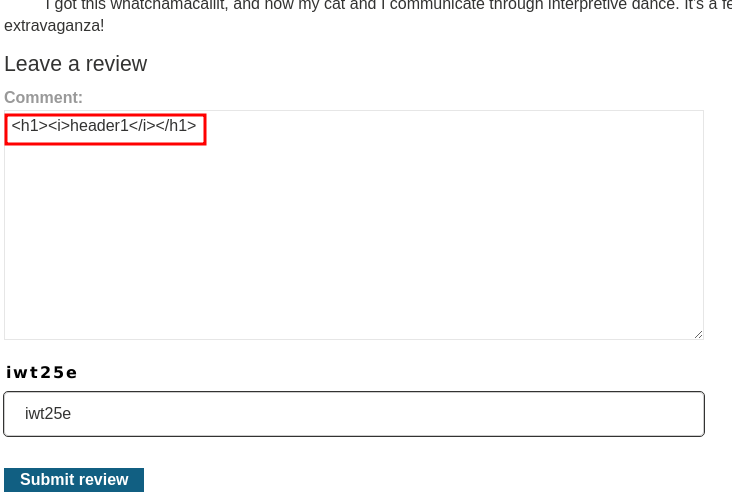Focus the Comment text area
Viewport: 732px width, 497px height.
354,225
